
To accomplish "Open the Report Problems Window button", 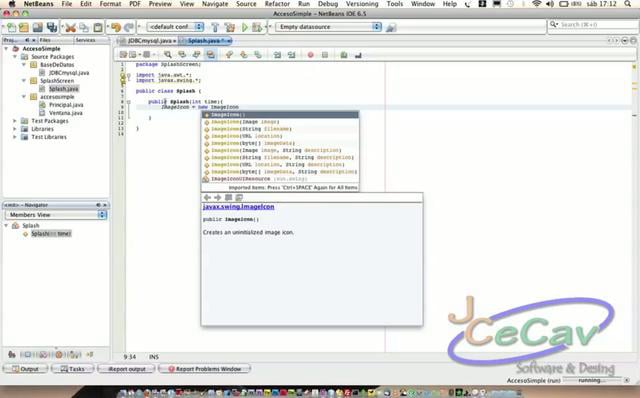I will 204,369.
